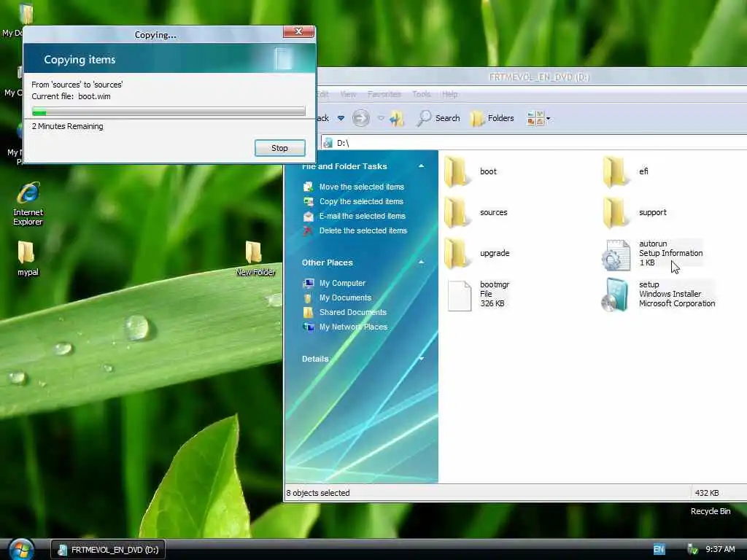The height and width of the screenshot is (560, 747).
Task: Click E-mail the selected items link
Action: (x=362, y=216)
